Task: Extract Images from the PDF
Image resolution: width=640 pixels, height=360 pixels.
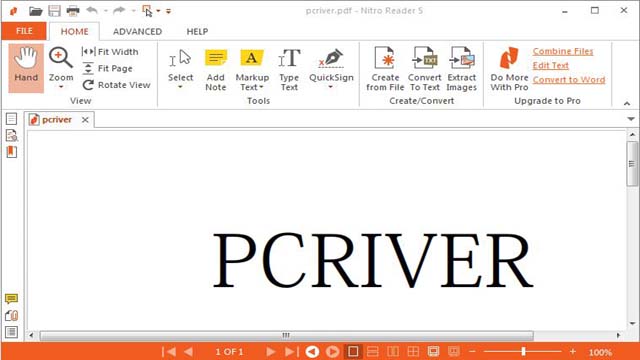Action: click(462, 69)
